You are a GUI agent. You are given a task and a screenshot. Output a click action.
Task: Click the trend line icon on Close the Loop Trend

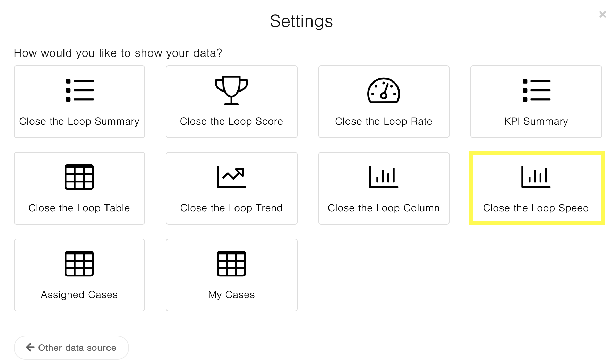tap(231, 177)
